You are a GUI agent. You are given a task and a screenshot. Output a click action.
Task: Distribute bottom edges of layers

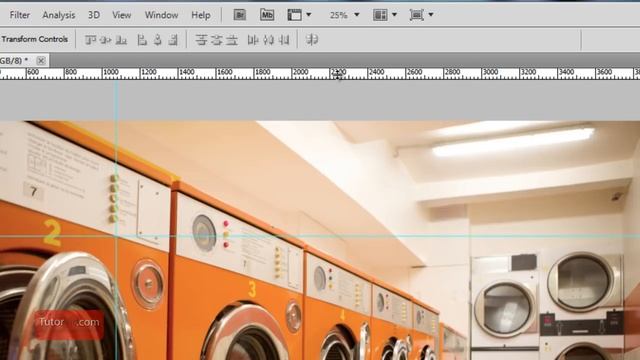click(232, 40)
